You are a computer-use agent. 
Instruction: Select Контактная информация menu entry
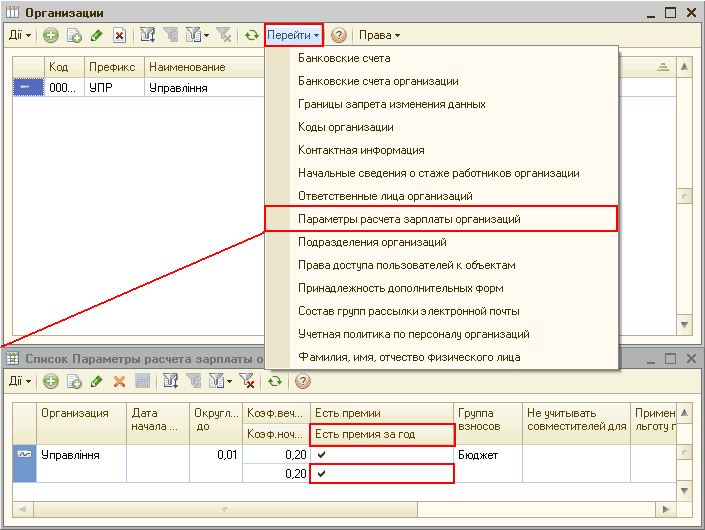click(361, 150)
